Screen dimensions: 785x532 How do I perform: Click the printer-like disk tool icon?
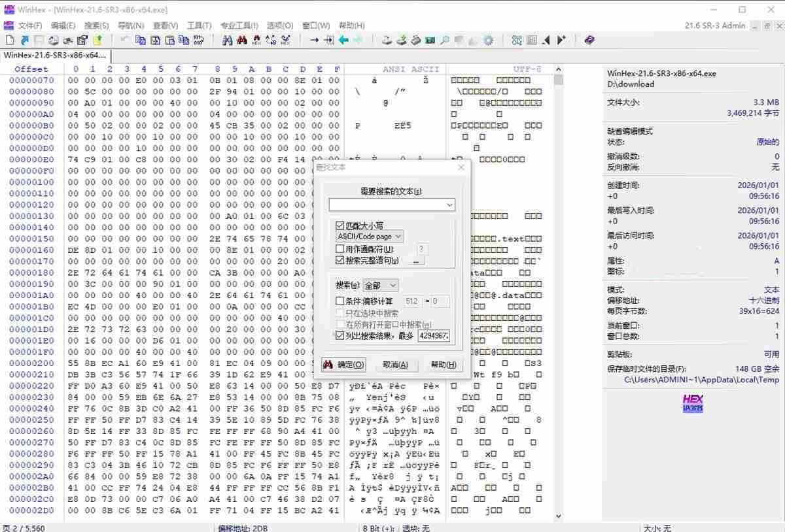coord(415,40)
